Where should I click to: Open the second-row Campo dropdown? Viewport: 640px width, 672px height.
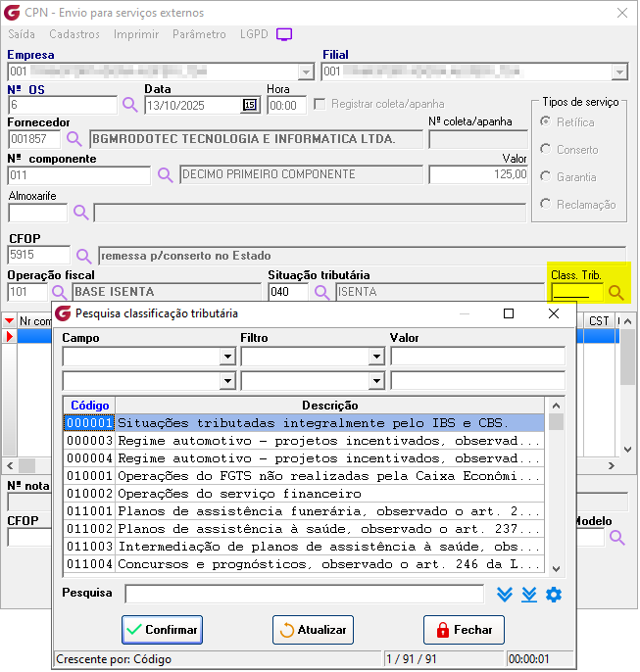[x=227, y=381]
